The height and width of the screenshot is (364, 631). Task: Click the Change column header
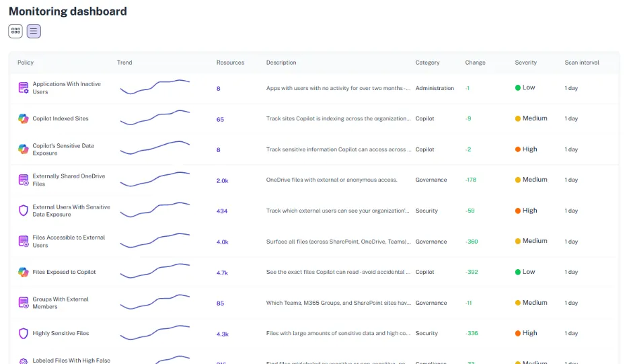pos(475,63)
